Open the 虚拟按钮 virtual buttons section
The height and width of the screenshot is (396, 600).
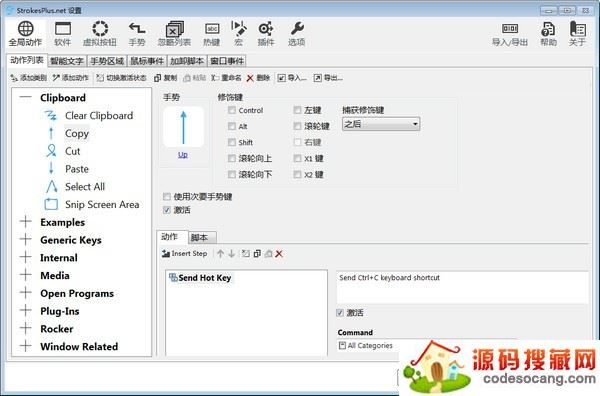100,34
